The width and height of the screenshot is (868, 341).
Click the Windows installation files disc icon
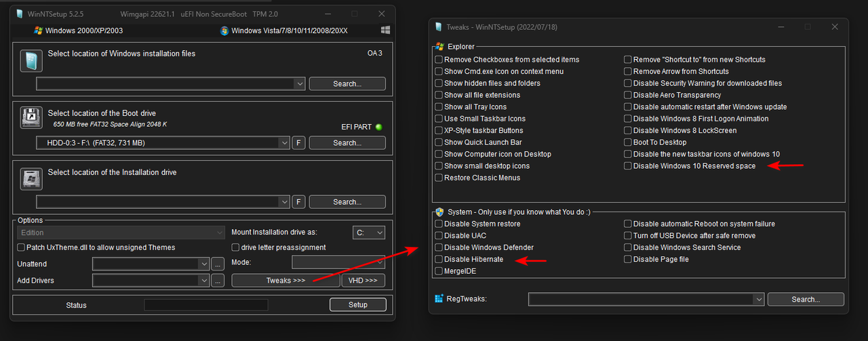click(31, 61)
